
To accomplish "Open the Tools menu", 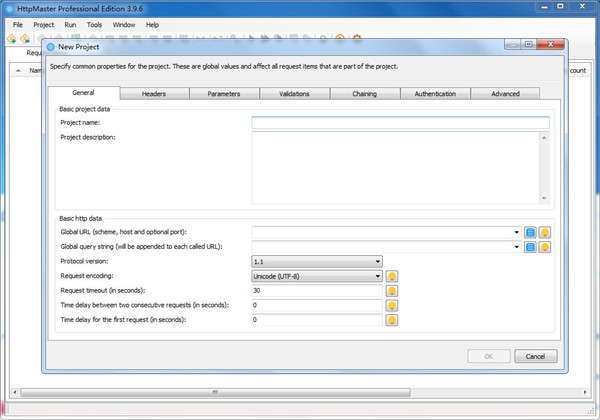I will pos(95,25).
